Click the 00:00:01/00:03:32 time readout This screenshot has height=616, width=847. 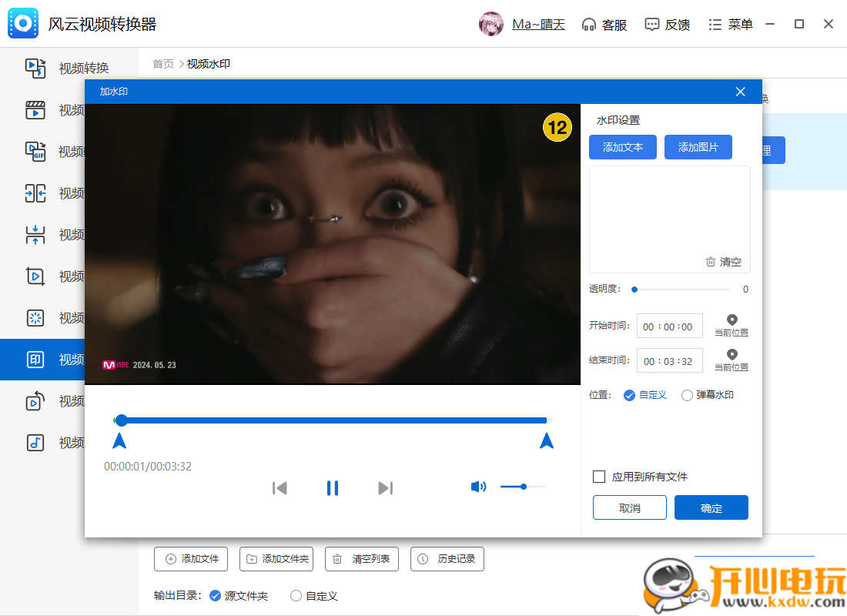point(148,467)
